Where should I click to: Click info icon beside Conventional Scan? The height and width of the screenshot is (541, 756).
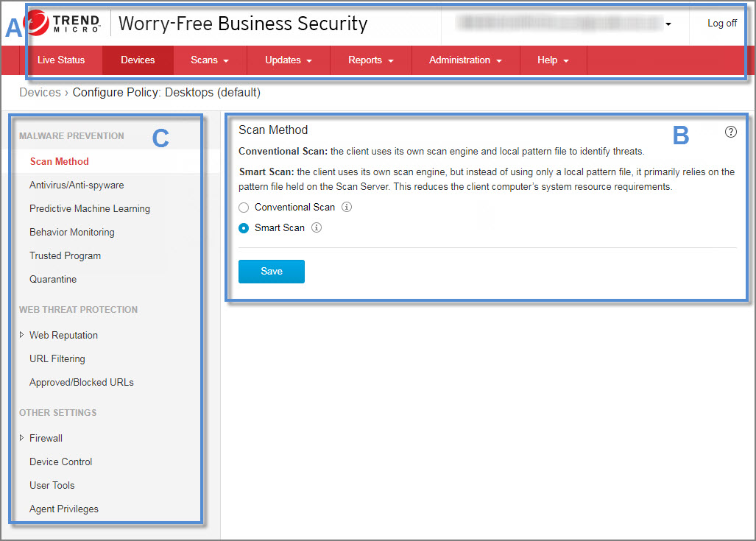347,207
